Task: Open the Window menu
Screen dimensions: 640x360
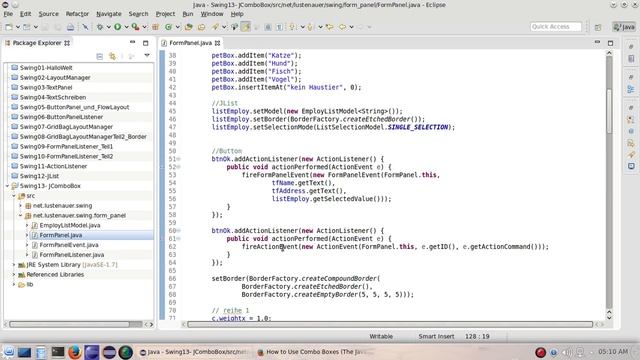Action: click(212, 14)
